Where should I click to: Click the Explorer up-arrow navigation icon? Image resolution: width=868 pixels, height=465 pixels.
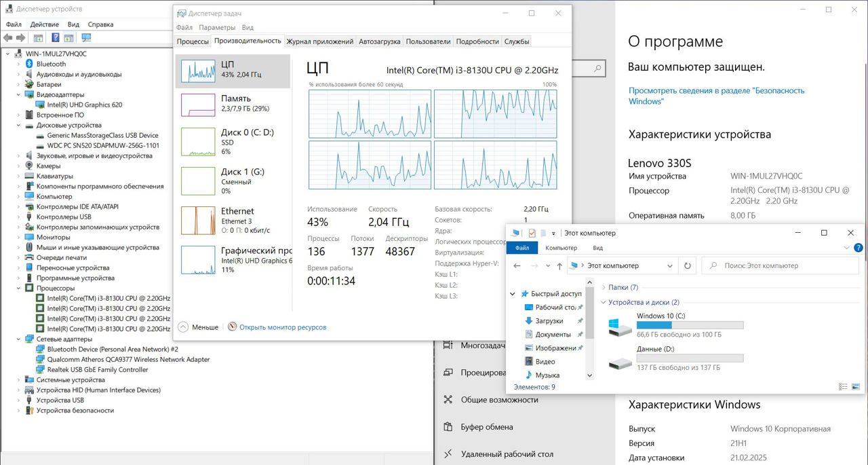(559, 266)
